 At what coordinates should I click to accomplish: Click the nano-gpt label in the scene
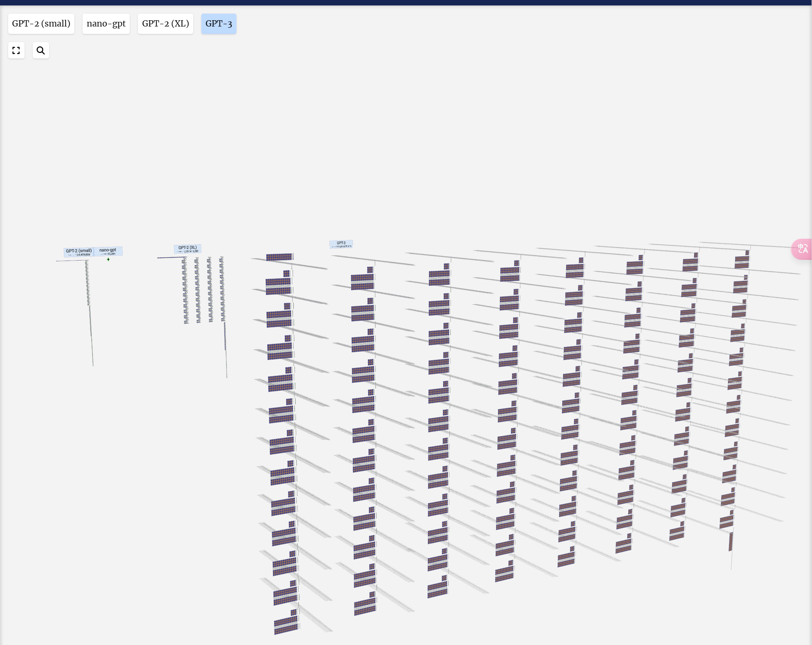pos(108,251)
